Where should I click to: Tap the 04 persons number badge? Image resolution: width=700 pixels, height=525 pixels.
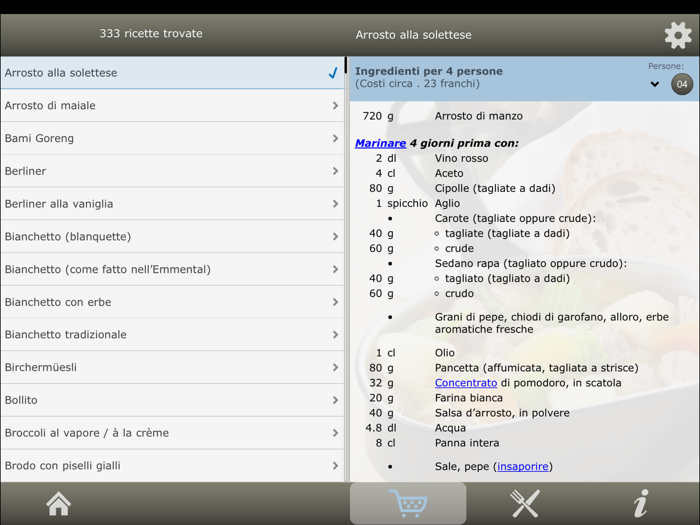[682, 84]
